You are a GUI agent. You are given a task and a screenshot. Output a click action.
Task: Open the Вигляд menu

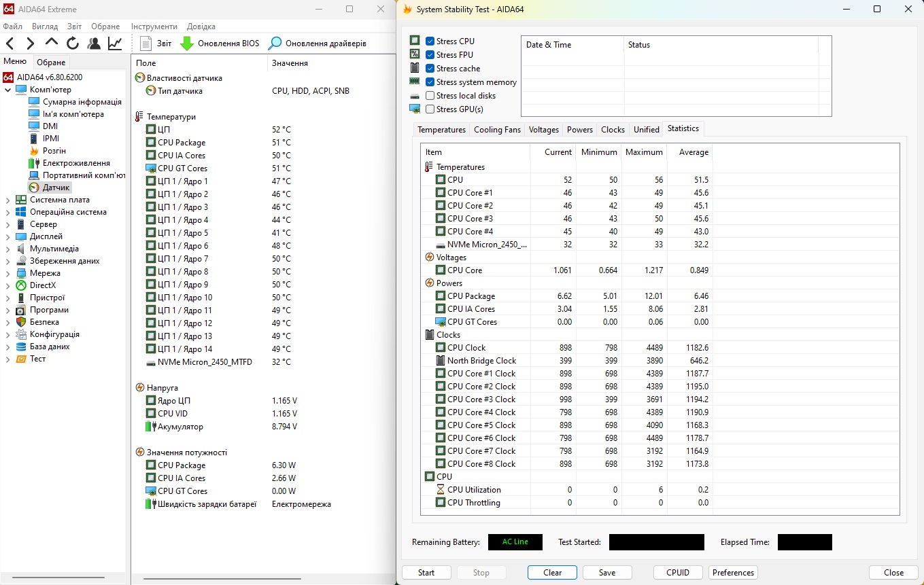45,26
